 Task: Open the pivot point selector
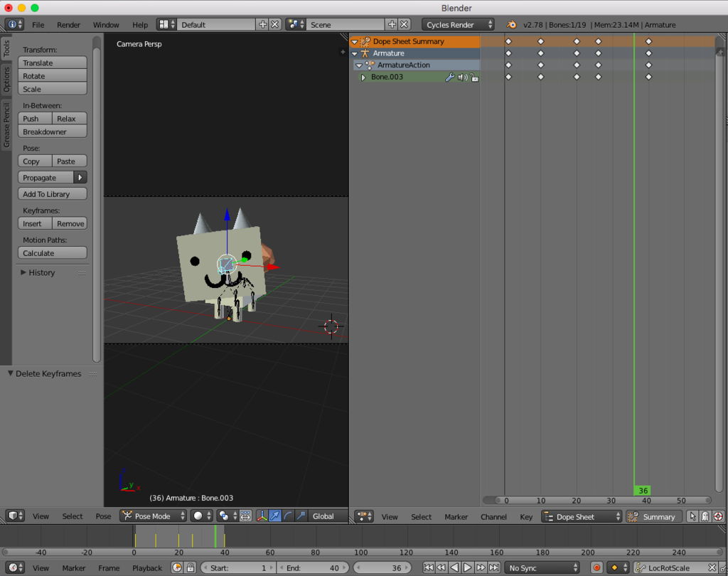coord(227,516)
